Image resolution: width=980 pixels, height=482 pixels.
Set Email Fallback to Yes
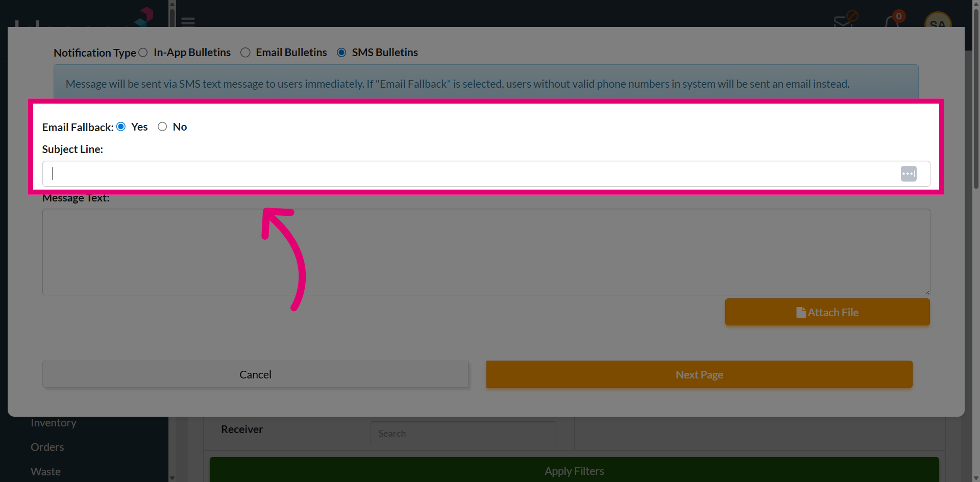click(121, 126)
